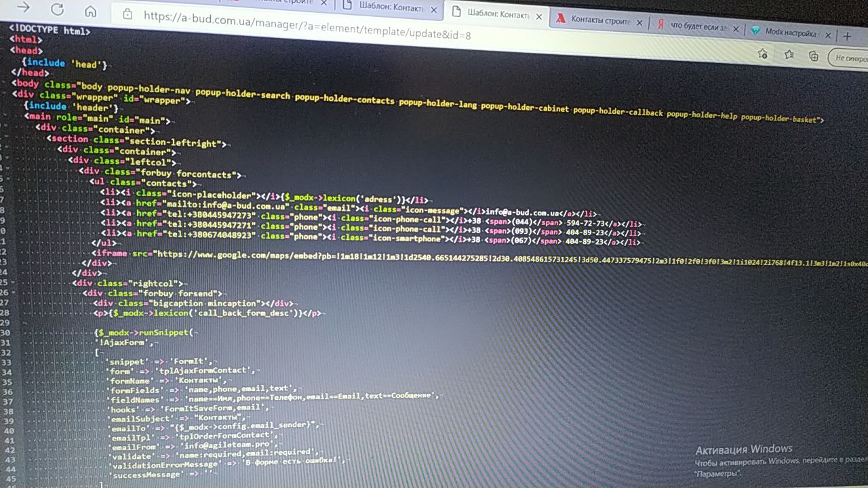Open a new tab with plus button
The image size is (868, 488).
847,36
